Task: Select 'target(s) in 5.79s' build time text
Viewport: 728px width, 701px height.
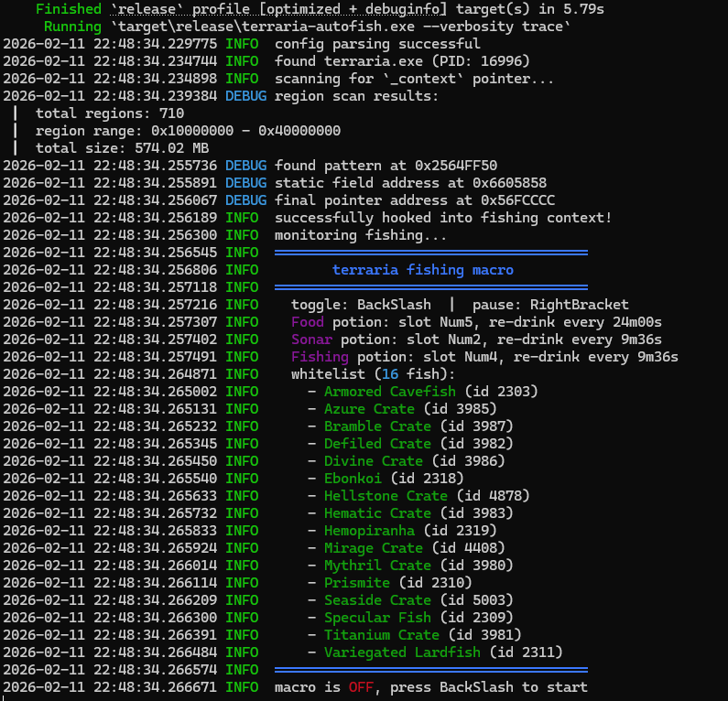Action: (530, 9)
